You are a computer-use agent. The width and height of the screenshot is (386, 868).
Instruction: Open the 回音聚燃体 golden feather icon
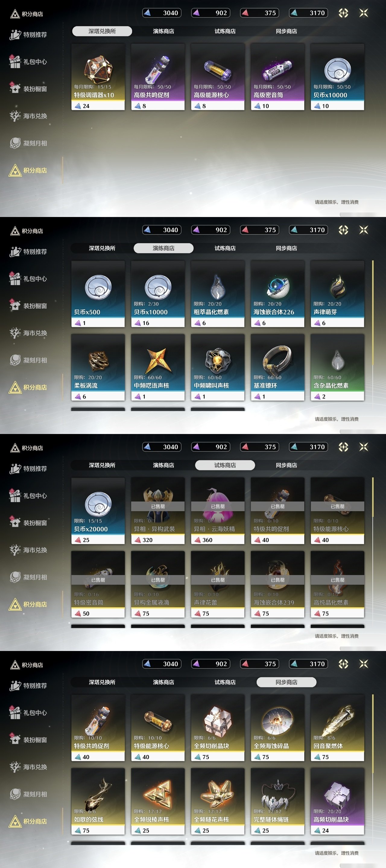point(337,721)
